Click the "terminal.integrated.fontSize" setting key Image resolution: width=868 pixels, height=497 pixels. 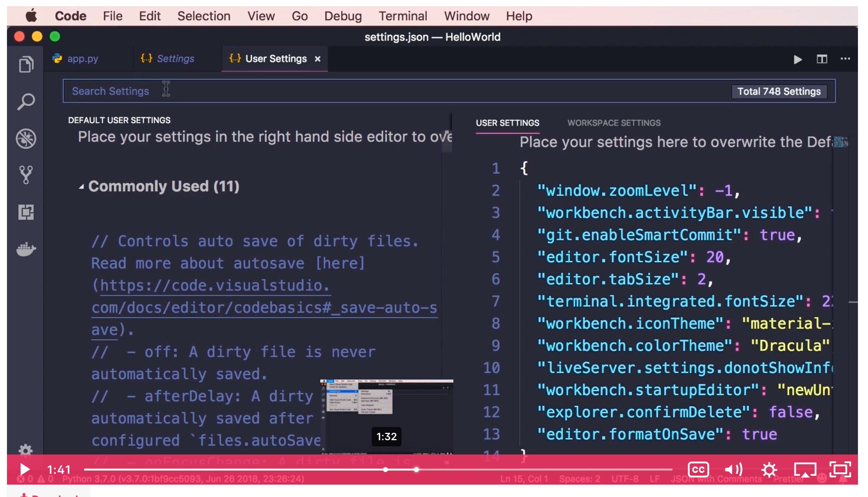coord(670,301)
